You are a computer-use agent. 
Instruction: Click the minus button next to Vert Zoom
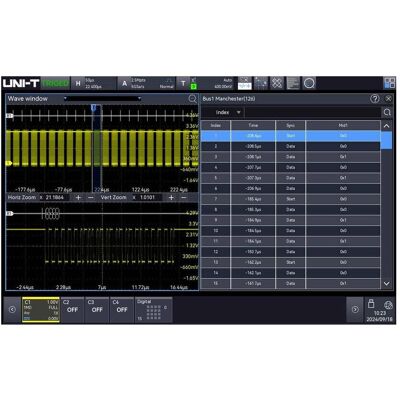[x=184, y=198]
